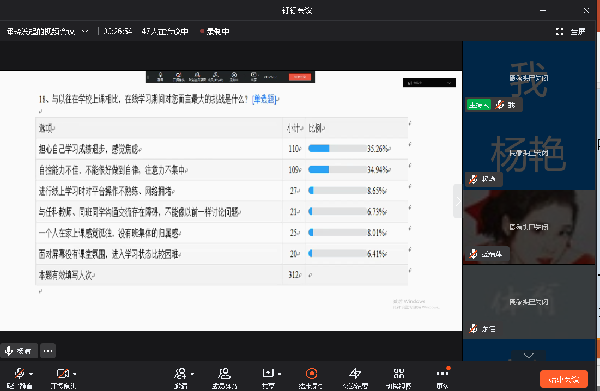Click the muted mic icon on the fourth tile
The height and width of the screenshot is (391, 600).
pyautogui.click(x=473, y=328)
